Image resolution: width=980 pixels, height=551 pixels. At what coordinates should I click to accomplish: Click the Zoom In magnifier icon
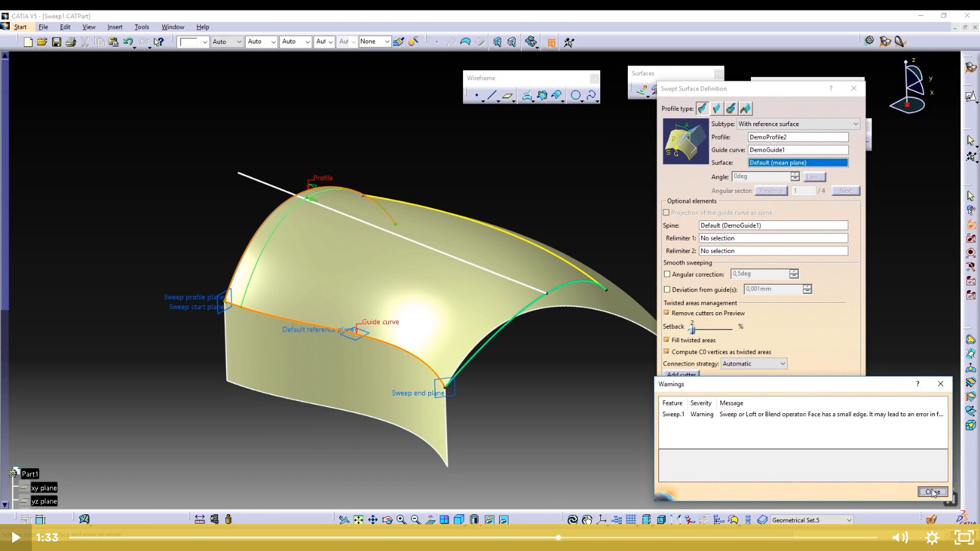tap(401, 520)
